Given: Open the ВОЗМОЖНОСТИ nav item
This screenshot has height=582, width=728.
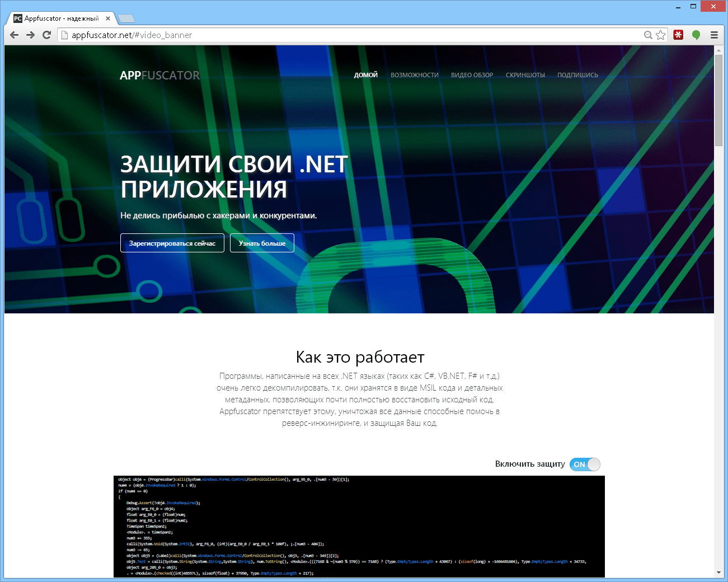Looking at the screenshot, I should (x=415, y=75).
